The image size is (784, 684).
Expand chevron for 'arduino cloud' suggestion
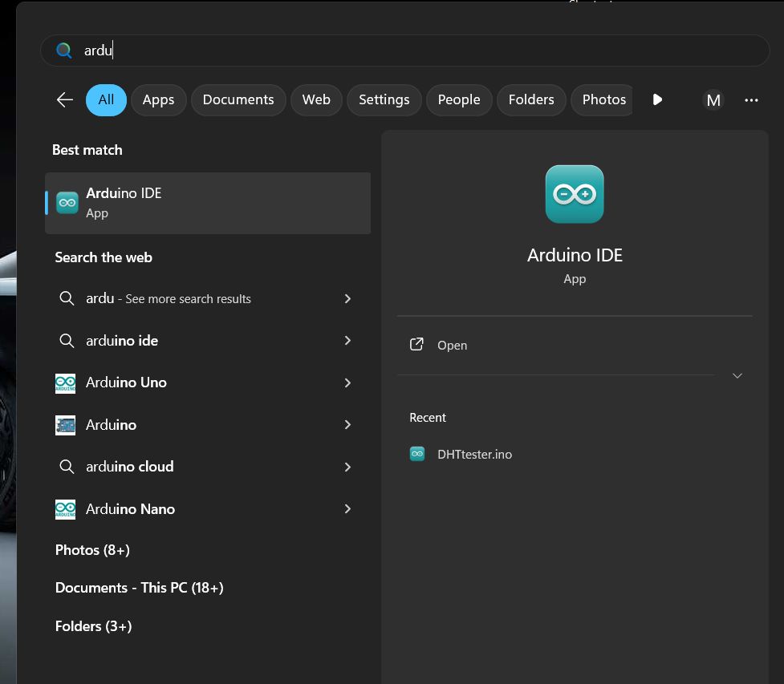(x=347, y=467)
